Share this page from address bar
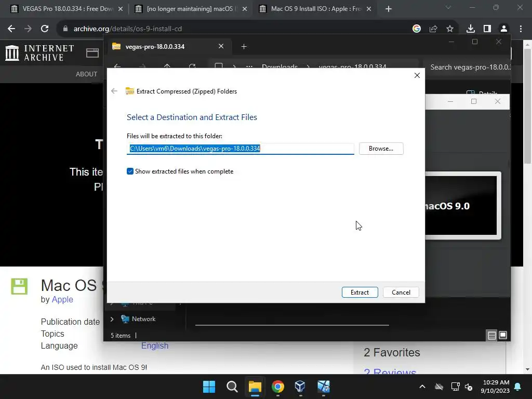Image resolution: width=532 pixels, height=399 pixels. click(433, 29)
